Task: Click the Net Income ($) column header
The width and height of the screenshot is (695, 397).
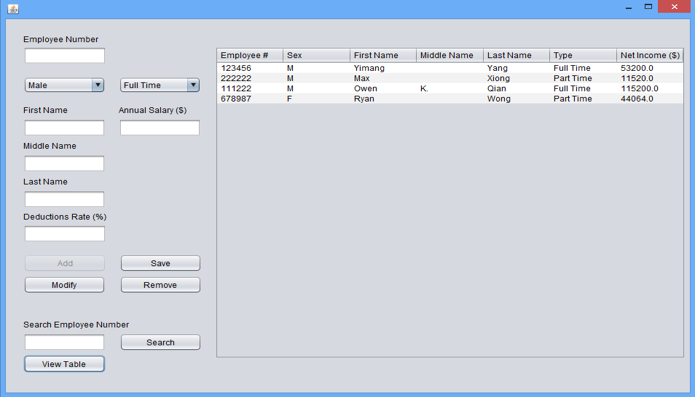Action: pos(650,55)
